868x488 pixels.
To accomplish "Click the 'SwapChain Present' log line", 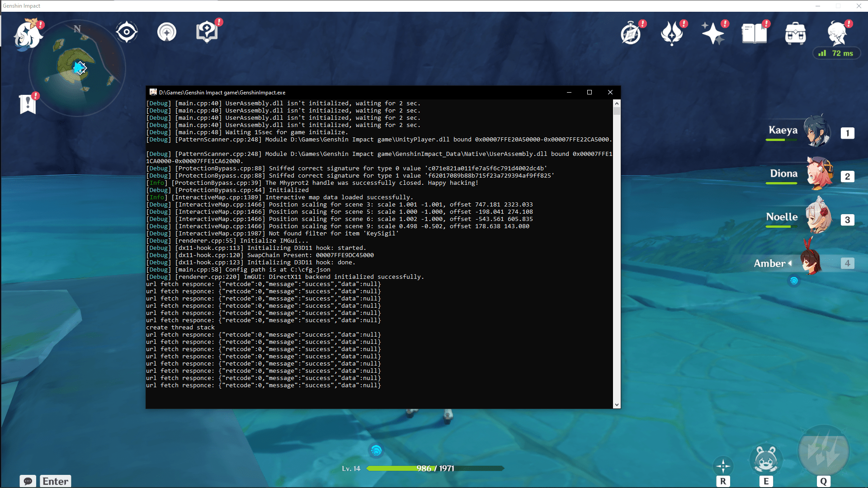I will pos(260,255).
